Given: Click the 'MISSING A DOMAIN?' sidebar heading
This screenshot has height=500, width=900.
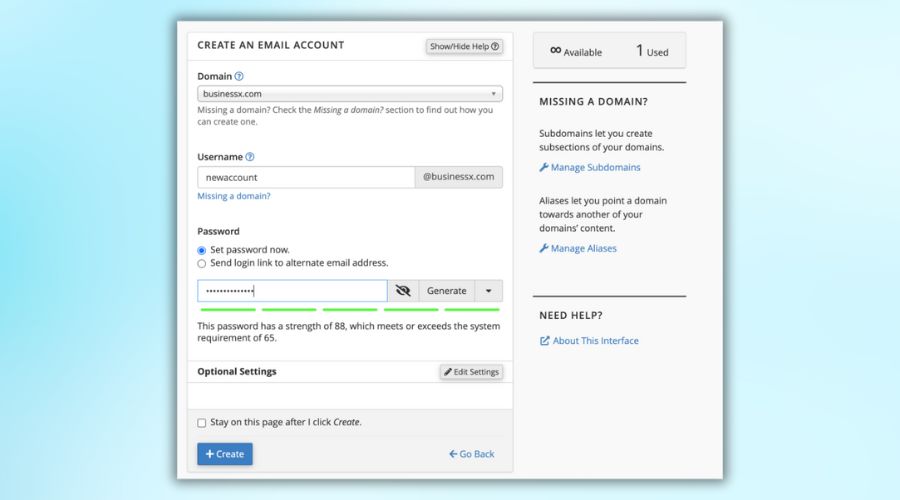Looking at the screenshot, I should pyautogui.click(x=593, y=102).
